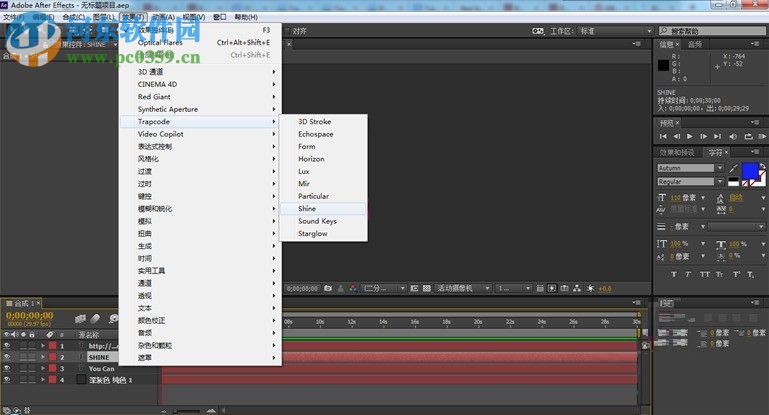769x415 pixels.
Task: Open the show channel RGB circles icon
Action: pyautogui.click(x=353, y=288)
